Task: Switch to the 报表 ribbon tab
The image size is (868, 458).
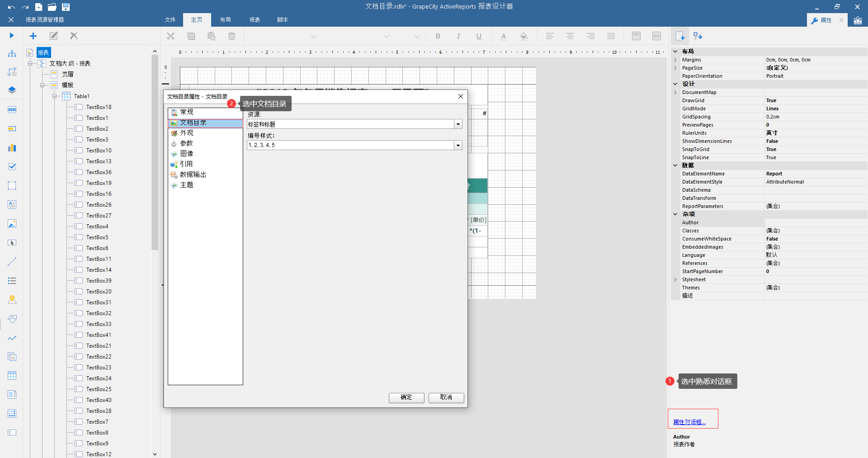Action: pyautogui.click(x=255, y=20)
